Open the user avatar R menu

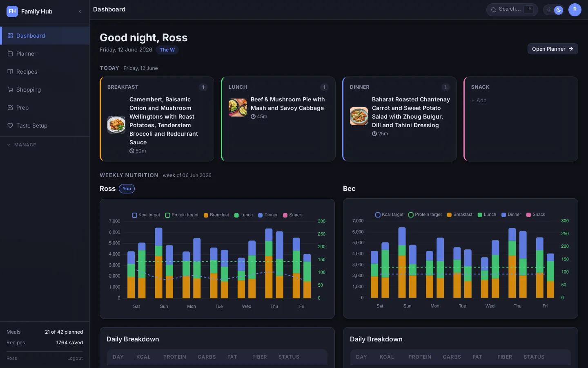tap(575, 9)
